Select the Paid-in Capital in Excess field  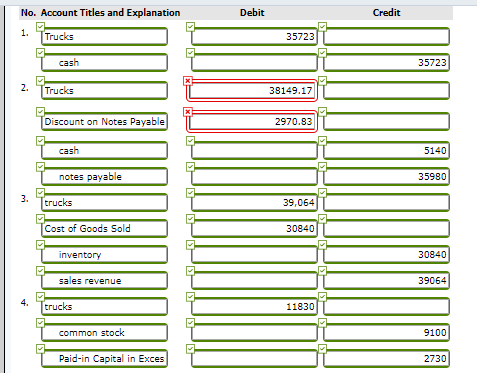point(104,358)
